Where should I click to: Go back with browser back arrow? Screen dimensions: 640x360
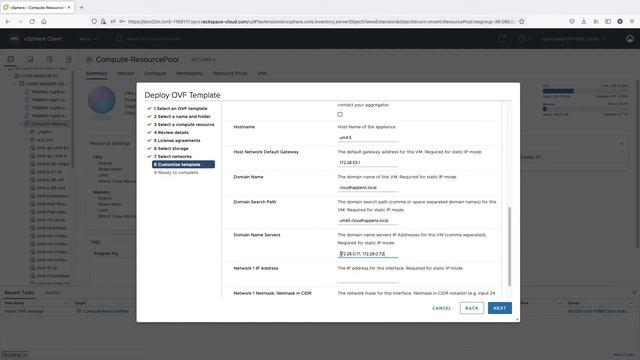[8, 21]
